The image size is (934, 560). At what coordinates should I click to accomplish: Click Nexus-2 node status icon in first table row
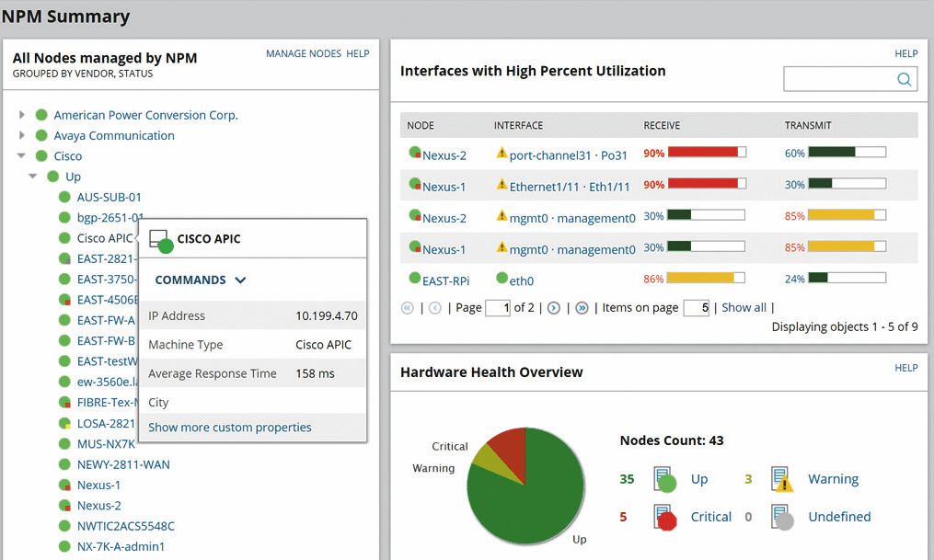coord(415,154)
